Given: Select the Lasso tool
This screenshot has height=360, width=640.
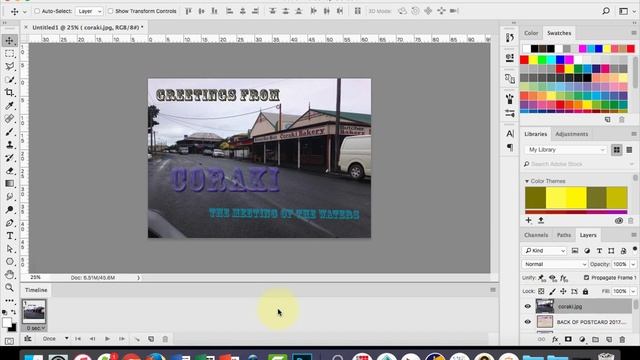Looking at the screenshot, I should click(9, 67).
